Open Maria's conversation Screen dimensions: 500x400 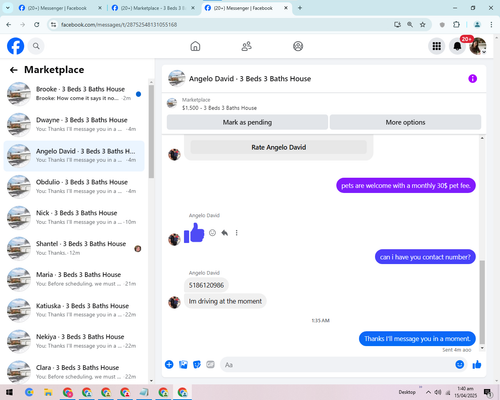(74, 279)
